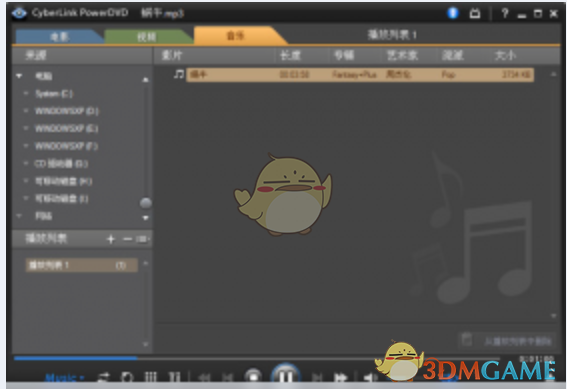Image resolution: width=567 pixels, height=389 pixels.
Task: Click the icon left of the help question mark
Action: coord(475,13)
